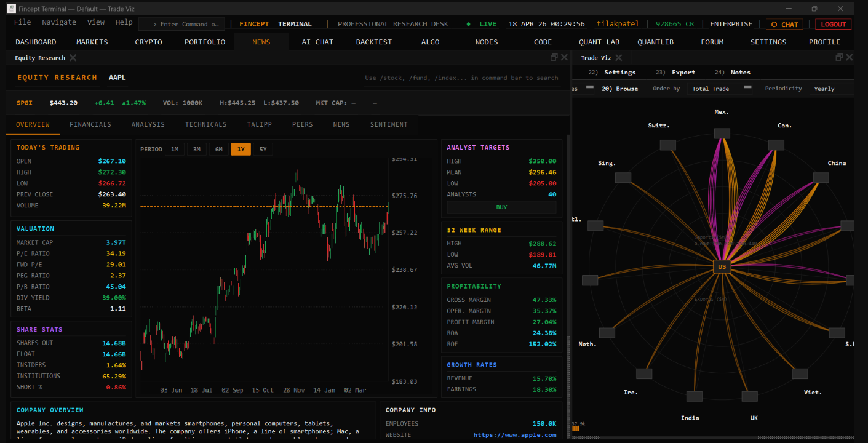Screen dimensions: 868x443
Task: Open the BACKTEST section
Action: pyautogui.click(x=374, y=42)
